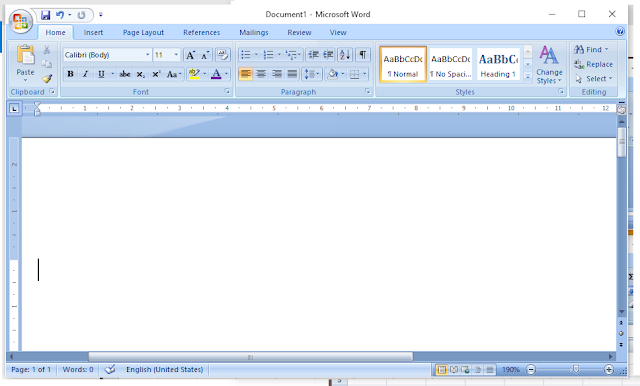The width and height of the screenshot is (640, 386).
Task: Apply the No Spacing style
Action: point(451,64)
